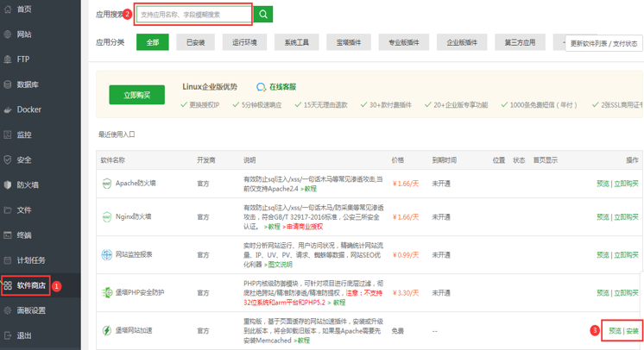Select the 运行环境 category tab
The height and width of the screenshot is (350, 644).
tap(244, 42)
